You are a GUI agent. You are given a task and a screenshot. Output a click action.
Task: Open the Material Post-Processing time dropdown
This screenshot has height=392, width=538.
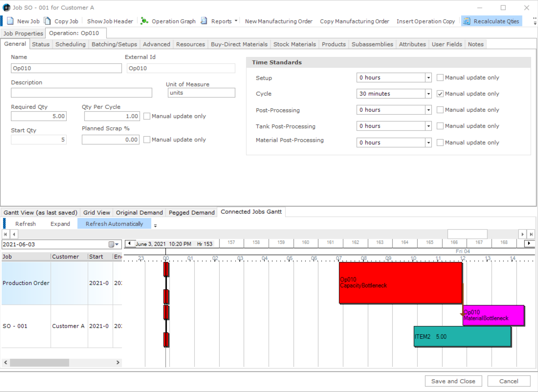pos(428,143)
